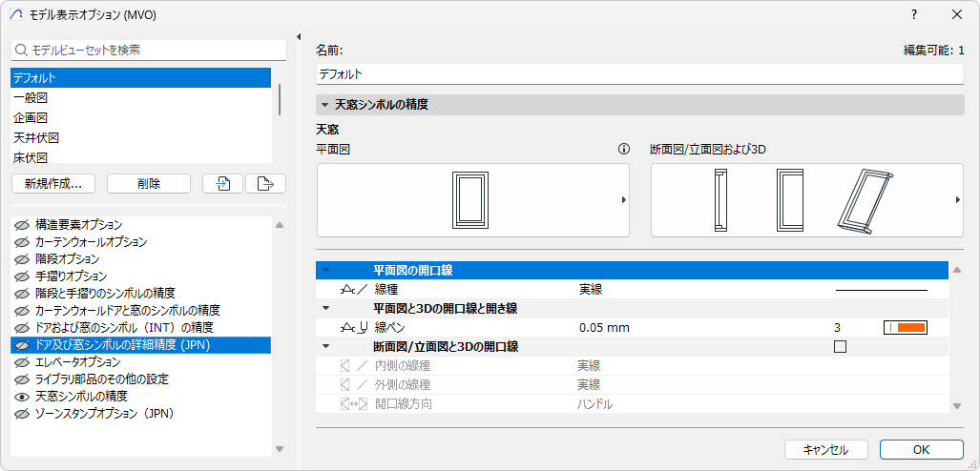Collapse the 平面図の開口線 group
Image resolution: width=980 pixels, height=471 pixels.
[x=325, y=271]
